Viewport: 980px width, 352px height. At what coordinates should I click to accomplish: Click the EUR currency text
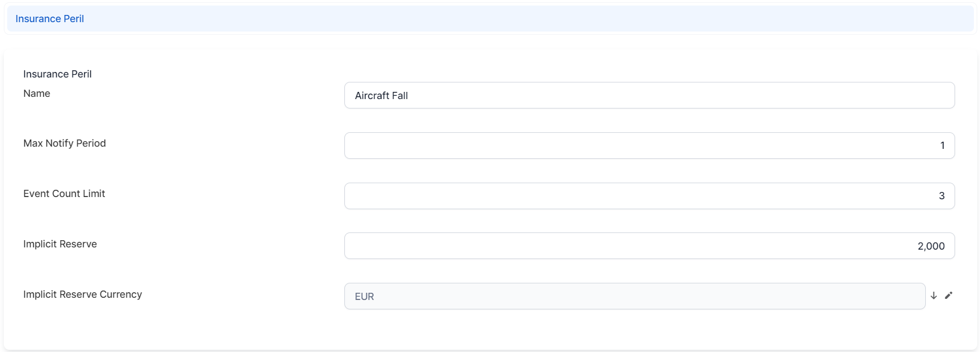(x=364, y=297)
